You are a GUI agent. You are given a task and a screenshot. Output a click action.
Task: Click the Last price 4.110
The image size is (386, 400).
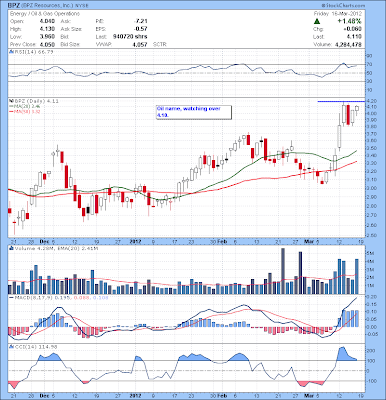click(x=354, y=37)
